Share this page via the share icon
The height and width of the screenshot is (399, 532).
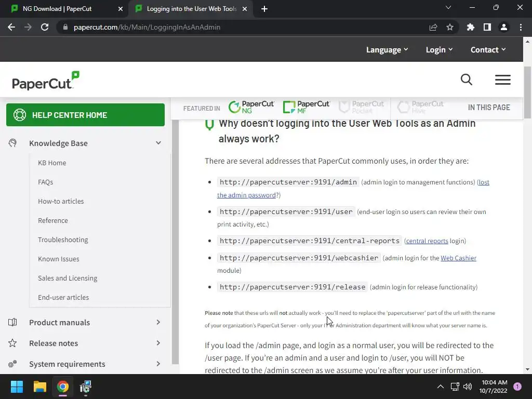tap(433, 27)
